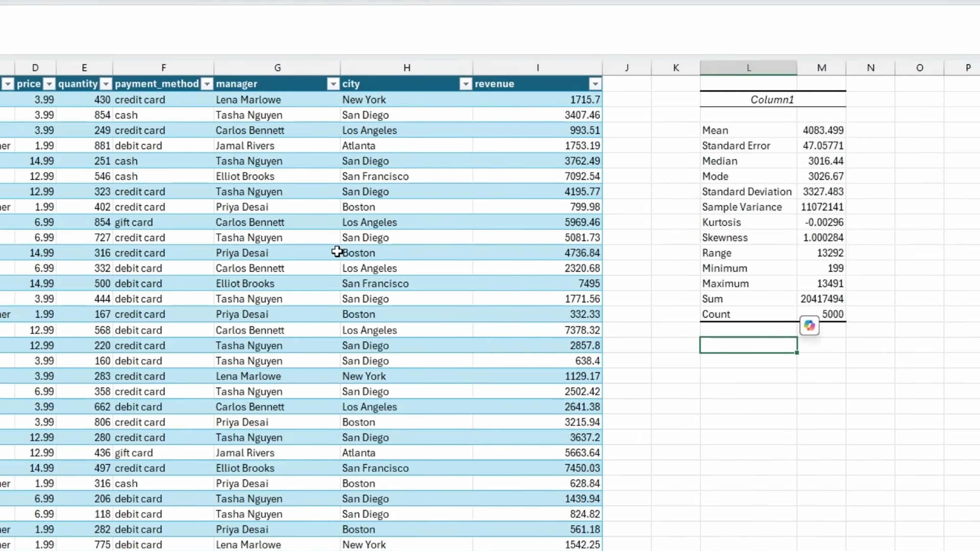Select the Mean label cell
Screen dimensions: 980x551
pyautogui.click(x=749, y=130)
